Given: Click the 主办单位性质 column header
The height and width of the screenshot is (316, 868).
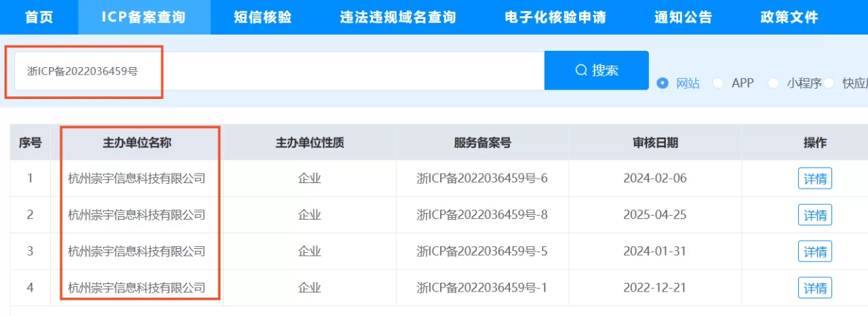Looking at the screenshot, I should [310, 142].
